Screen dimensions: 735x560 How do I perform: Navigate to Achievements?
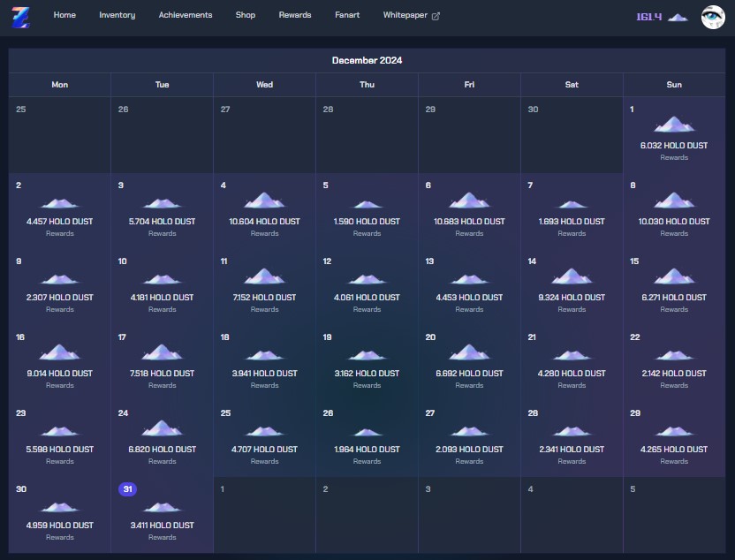point(186,15)
